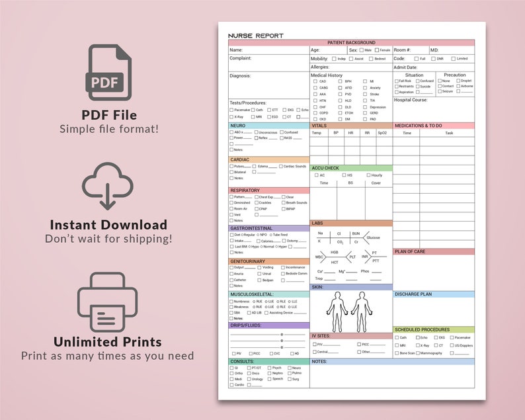Viewport: 525px width, 420px height.
Task: Click the SCHEDULED PROCEDURES header
Action: coord(434,329)
